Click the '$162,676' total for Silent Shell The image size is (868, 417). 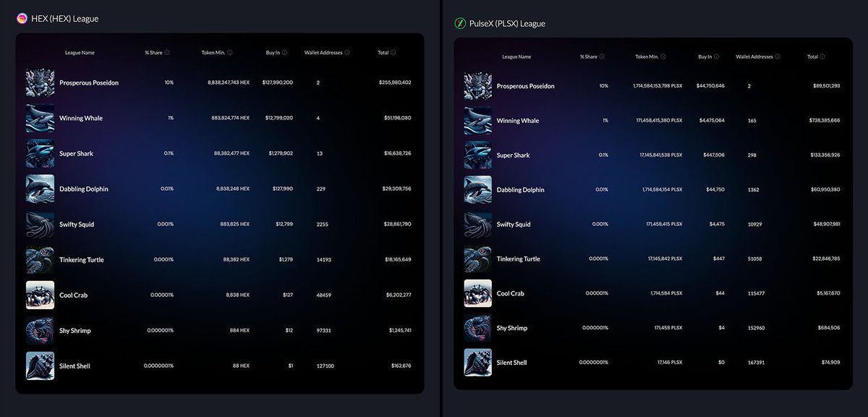click(401, 366)
